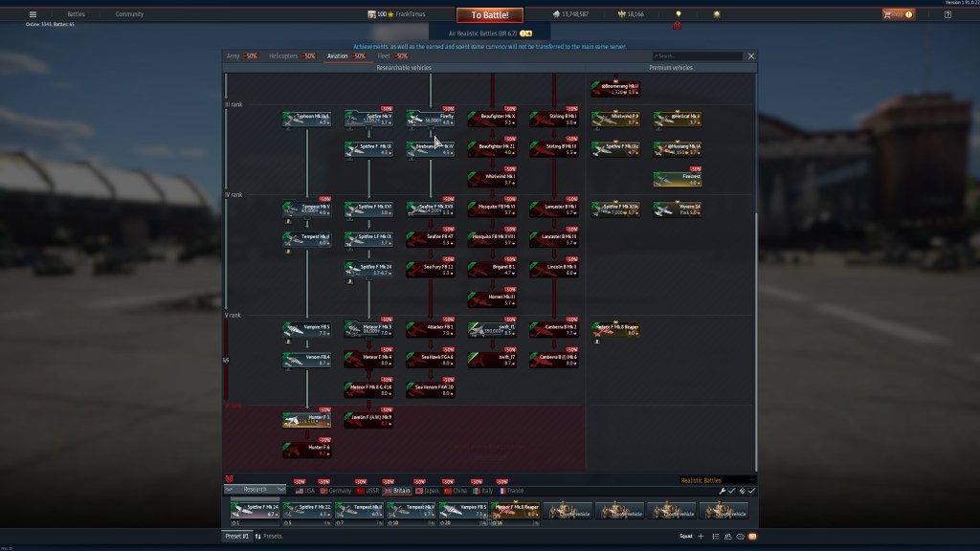Viewport: 980px width, 551px height.
Task: Click the wrench settings icon
Action: 722,491
